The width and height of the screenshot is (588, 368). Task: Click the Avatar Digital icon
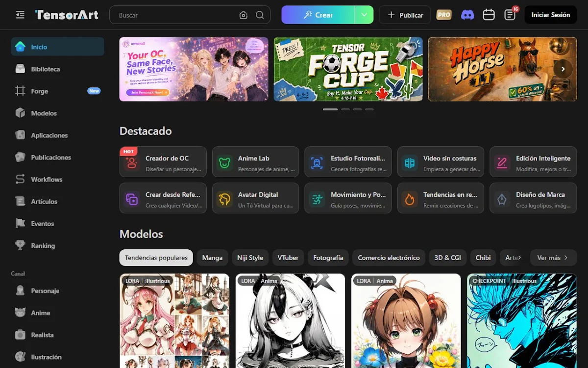point(224,199)
